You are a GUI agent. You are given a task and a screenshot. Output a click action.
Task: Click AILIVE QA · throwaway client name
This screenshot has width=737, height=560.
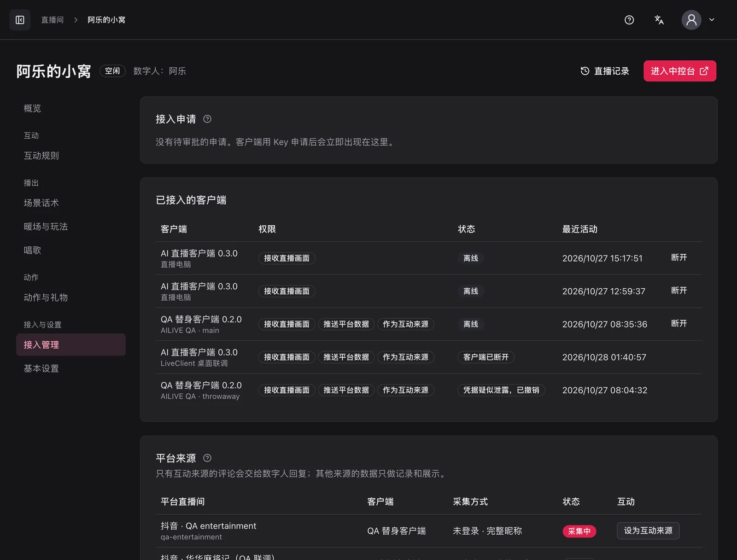point(200,397)
